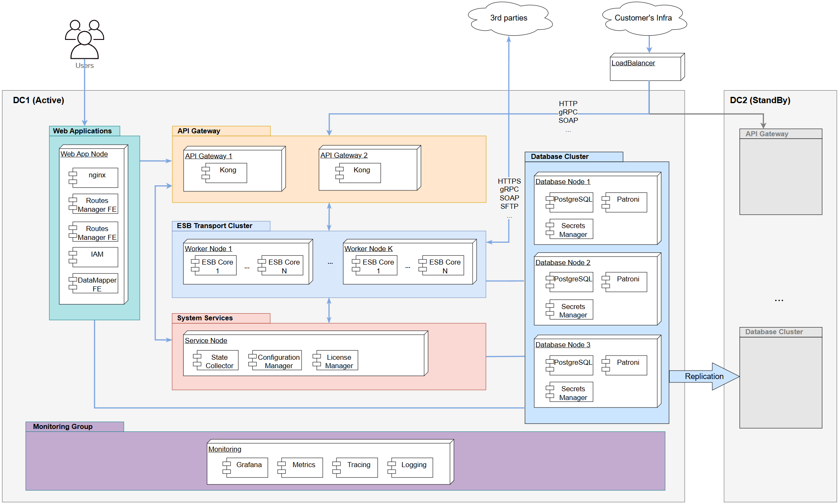Viewport: 839px width, 504px height.
Task: Click the Worker Node K label
Action: click(x=368, y=249)
